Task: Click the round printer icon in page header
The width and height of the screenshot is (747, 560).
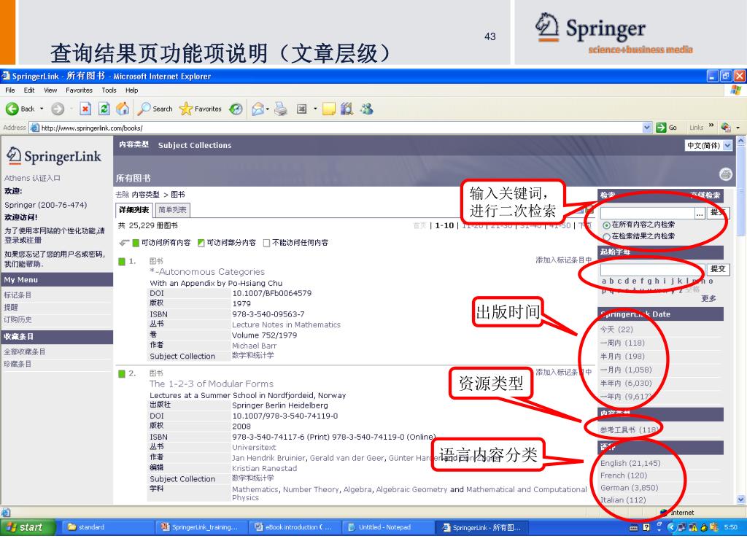Action: 726,174
